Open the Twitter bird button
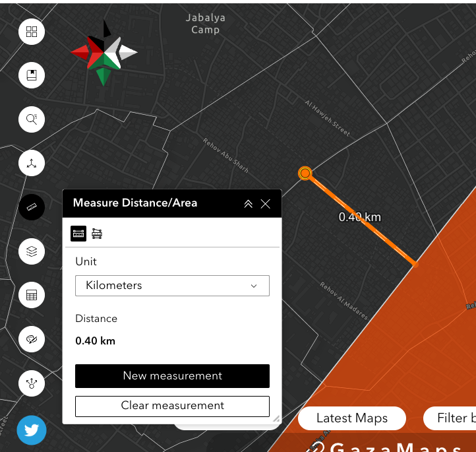 point(32,430)
